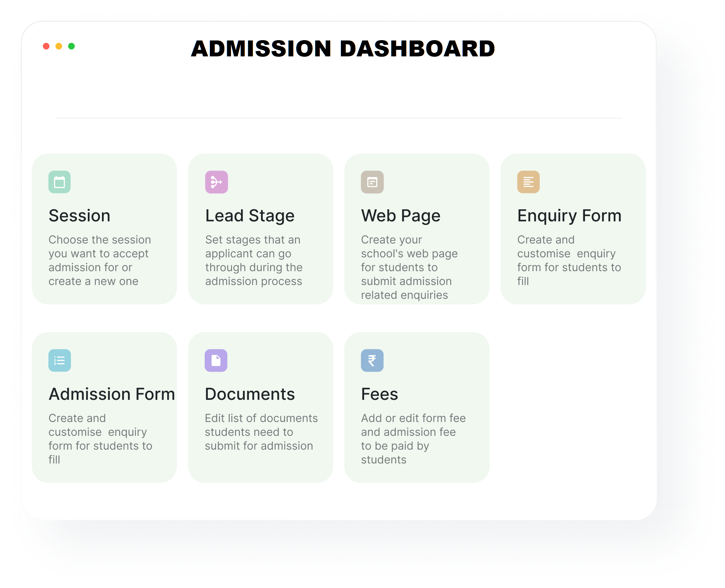Click the Admission Form numbered-list icon
The image size is (725, 588).
(x=59, y=360)
